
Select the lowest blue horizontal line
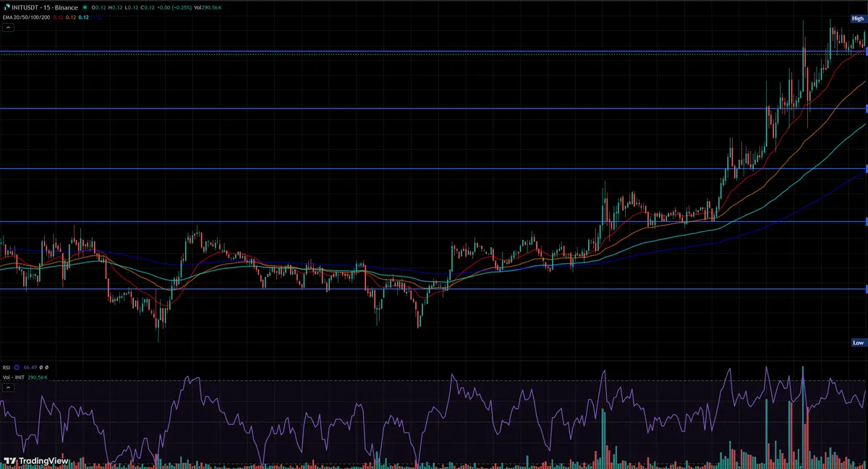click(434, 288)
